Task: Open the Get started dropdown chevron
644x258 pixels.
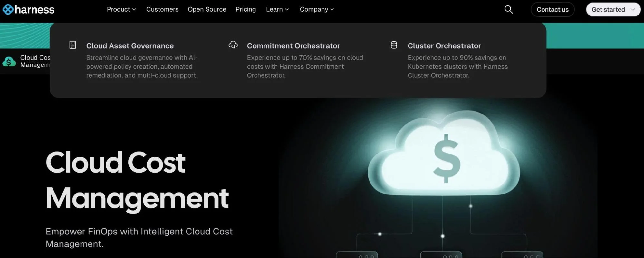Action: pos(633,9)
